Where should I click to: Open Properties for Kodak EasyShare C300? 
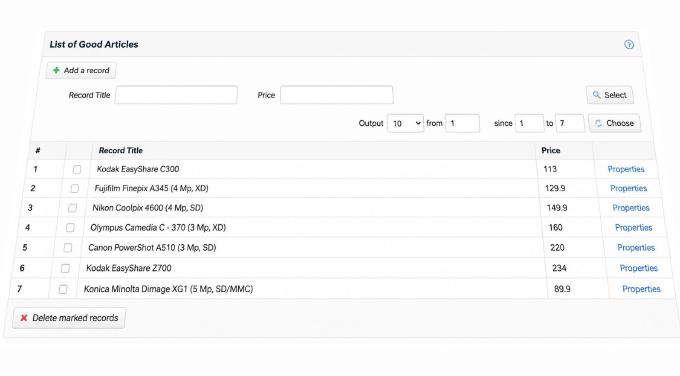[x=626, y=169]
